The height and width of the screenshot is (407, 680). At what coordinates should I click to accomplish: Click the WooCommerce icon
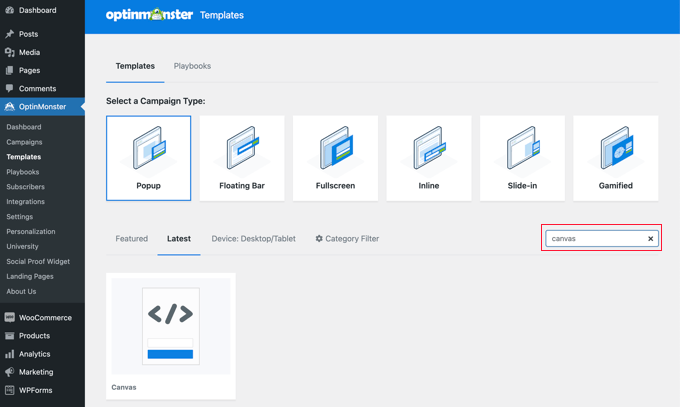pyautogui.click(x=10, y=317)
